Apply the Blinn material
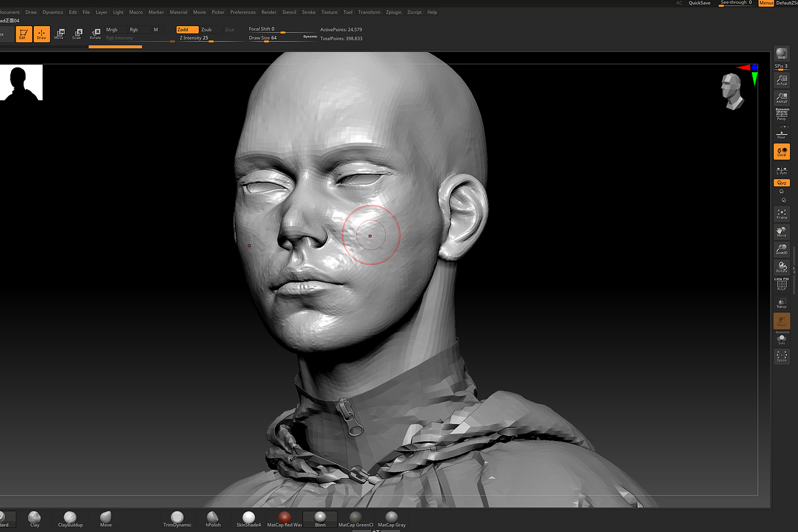 coord(320,520)
